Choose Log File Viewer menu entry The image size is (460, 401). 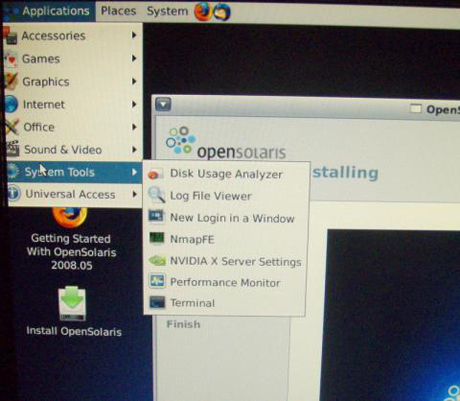click(x=225, y=196)
